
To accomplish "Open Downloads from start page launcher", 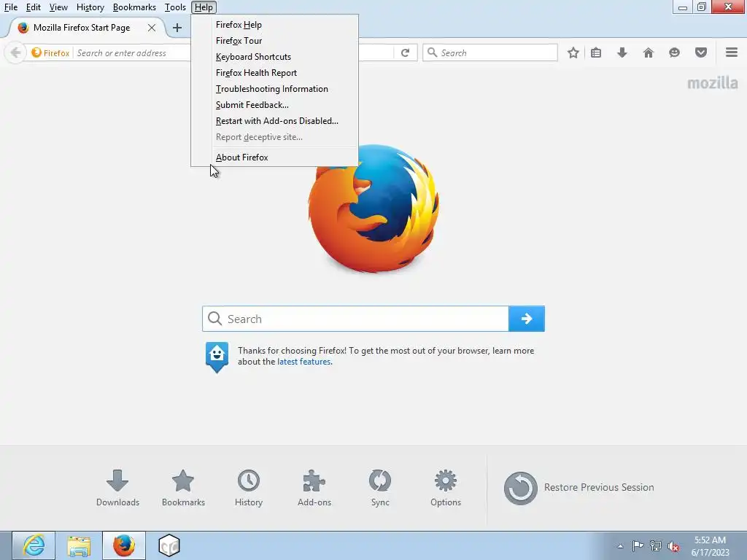I will 117,488.
